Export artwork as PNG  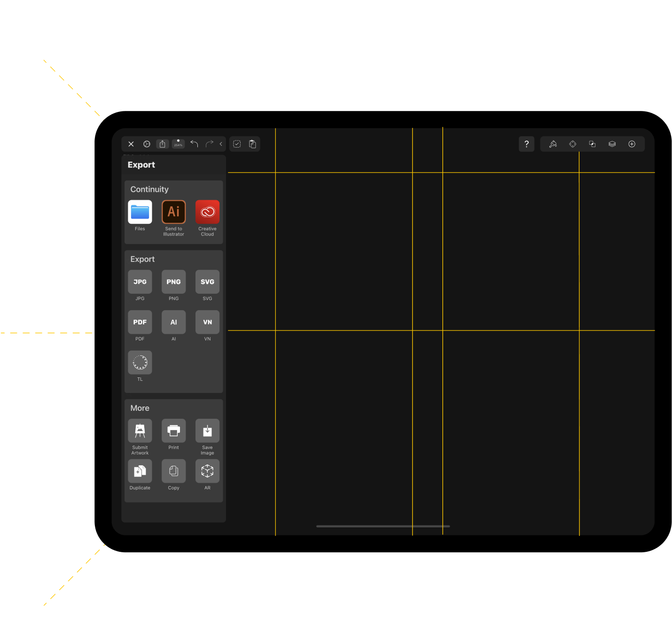pyautogui.click(x=173, y=282)
